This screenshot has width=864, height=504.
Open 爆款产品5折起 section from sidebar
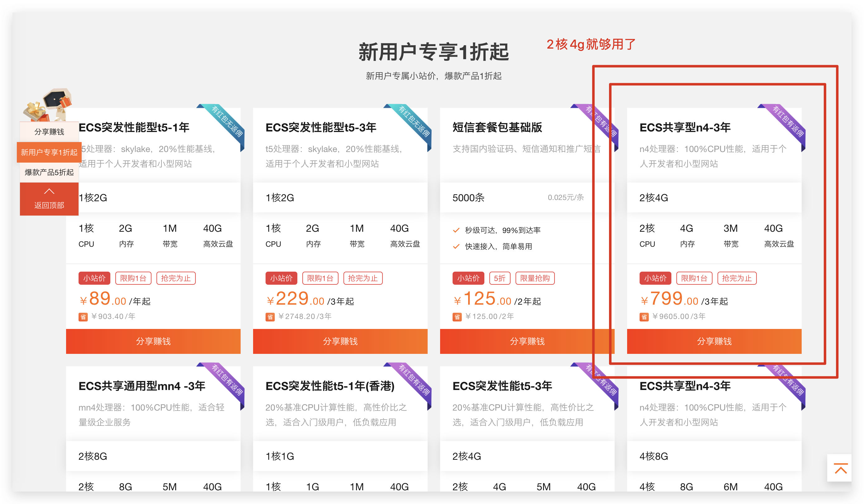[49, 172]
